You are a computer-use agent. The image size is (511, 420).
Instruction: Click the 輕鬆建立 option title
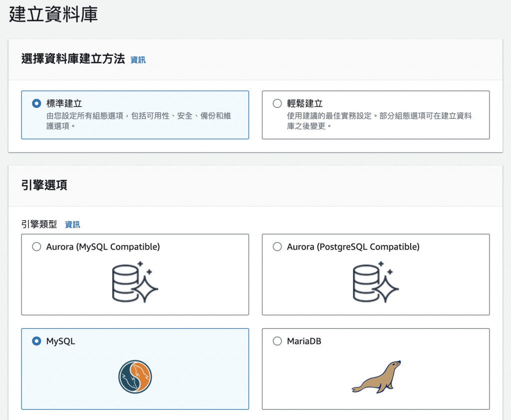(x=305, y=104)
